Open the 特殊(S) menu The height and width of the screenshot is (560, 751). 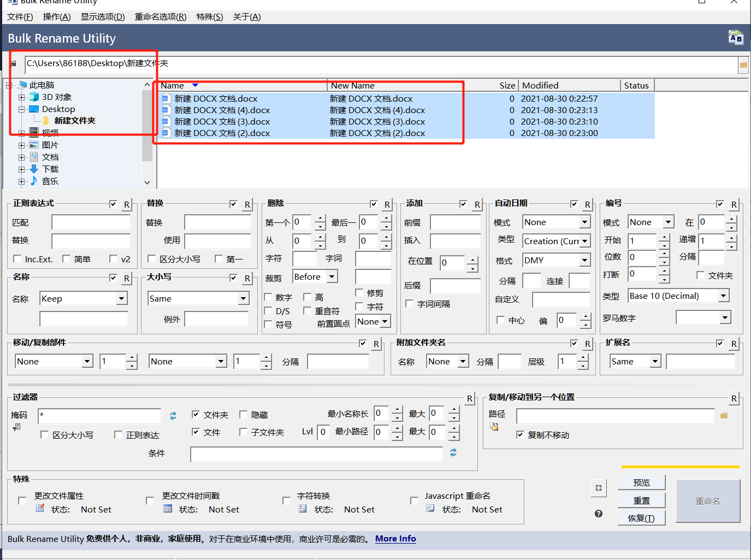(x=210, y=17)
